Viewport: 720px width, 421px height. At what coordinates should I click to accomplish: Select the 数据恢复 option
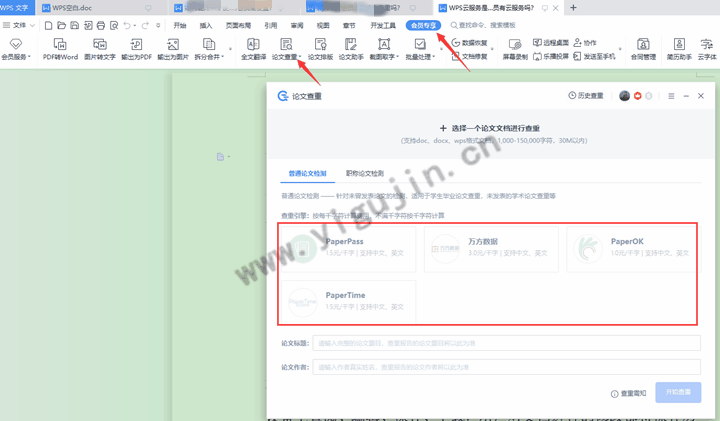point(469,43)
